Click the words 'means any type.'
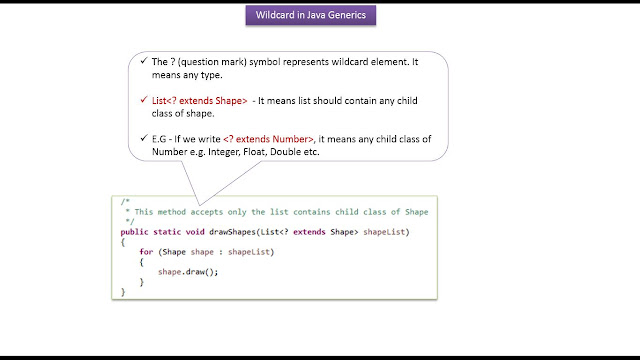The height and width of the screenshot is (360, 640). 187,75
